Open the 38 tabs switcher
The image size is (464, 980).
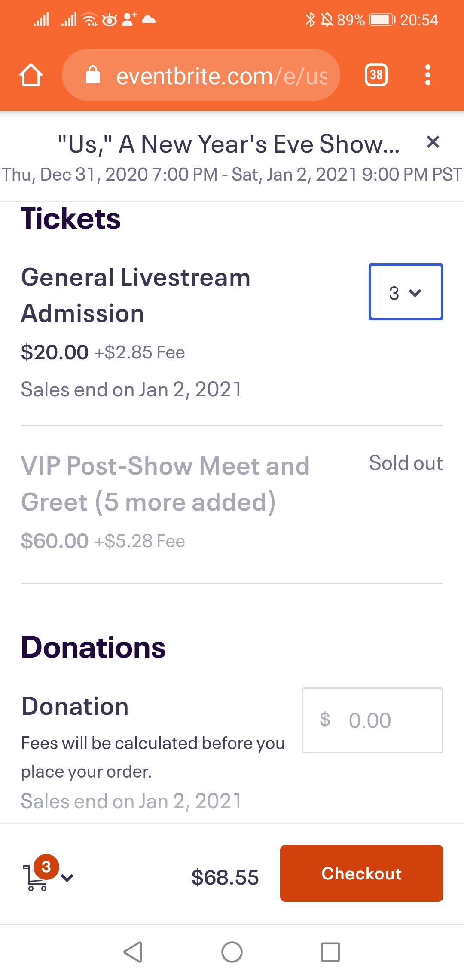[376, 75]
